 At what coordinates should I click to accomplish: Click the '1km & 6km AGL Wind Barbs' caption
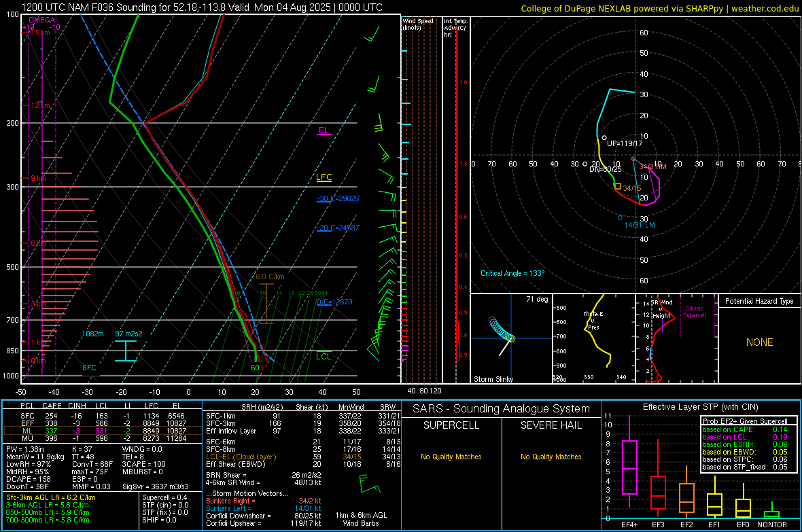[361, 519]
